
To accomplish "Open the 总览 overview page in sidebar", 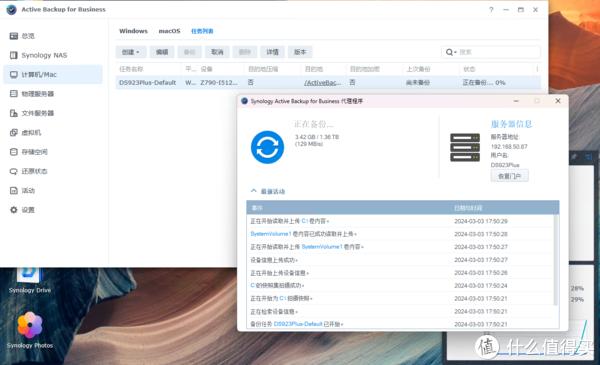I will click(22, 36).
